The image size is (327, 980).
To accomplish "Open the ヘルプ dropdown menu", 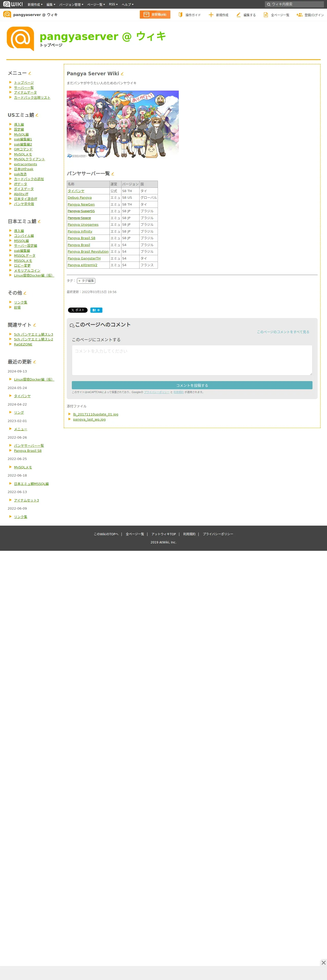I will pyautogui.click(x=128, y=5).
